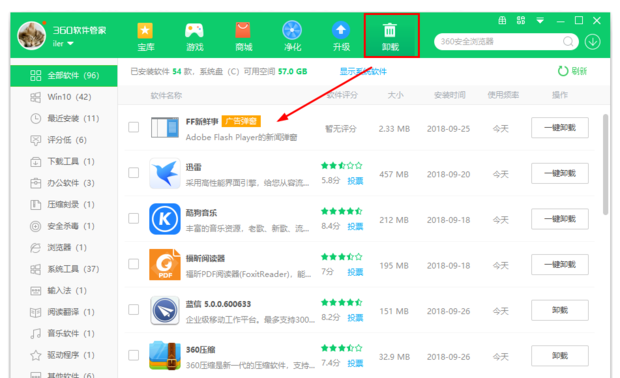Image resolution: width=620 pixels, height=378 pixels.
Task: Select Win10 (42) category
Action: coord(64,97)
